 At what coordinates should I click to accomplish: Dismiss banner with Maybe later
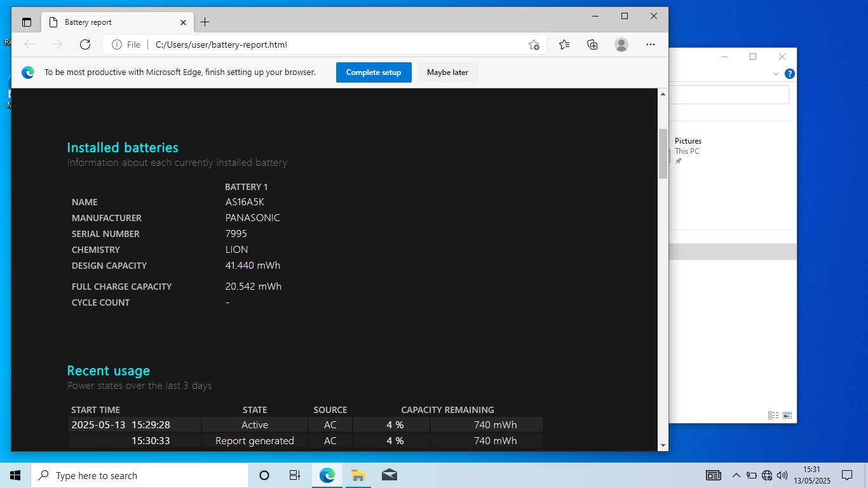click(x=447, y=72)
